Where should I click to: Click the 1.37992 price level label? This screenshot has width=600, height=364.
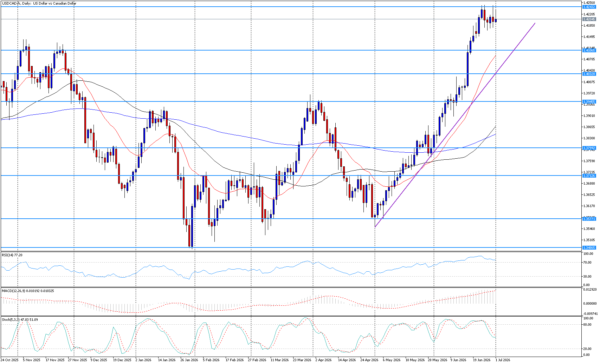(589, 148)
